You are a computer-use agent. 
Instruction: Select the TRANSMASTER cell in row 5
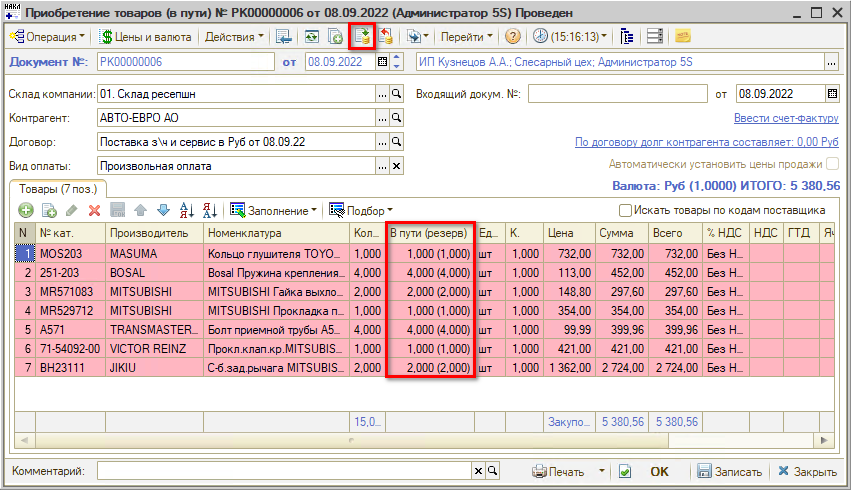pos(154,330)
